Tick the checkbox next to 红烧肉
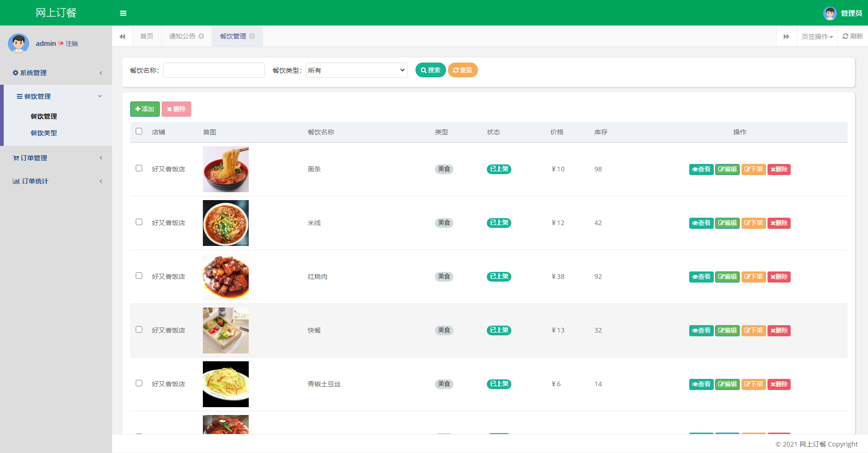The width and height of the screenshot is (868, 453). click(139, 276)
